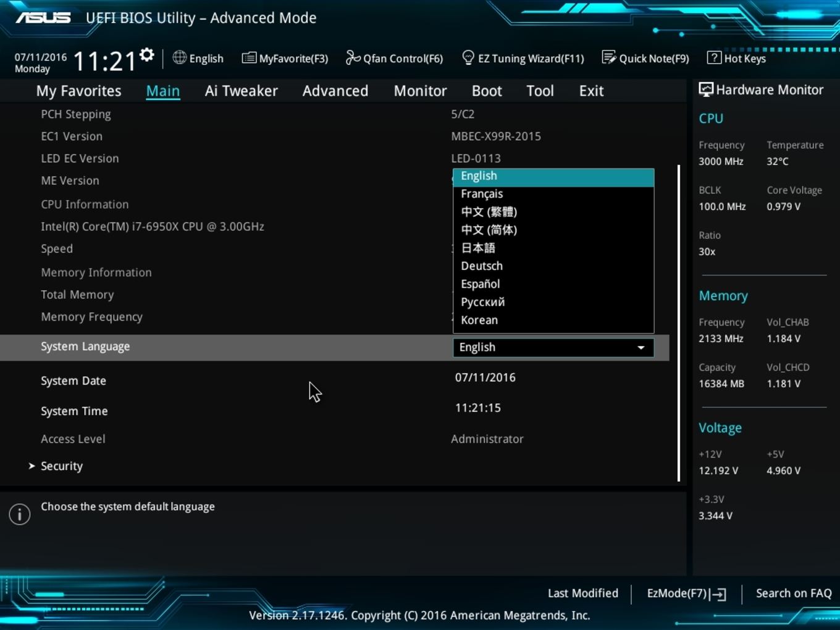Open the Monitor tab
This screenshot has width=840, height=630.
[x=420, y=91]
